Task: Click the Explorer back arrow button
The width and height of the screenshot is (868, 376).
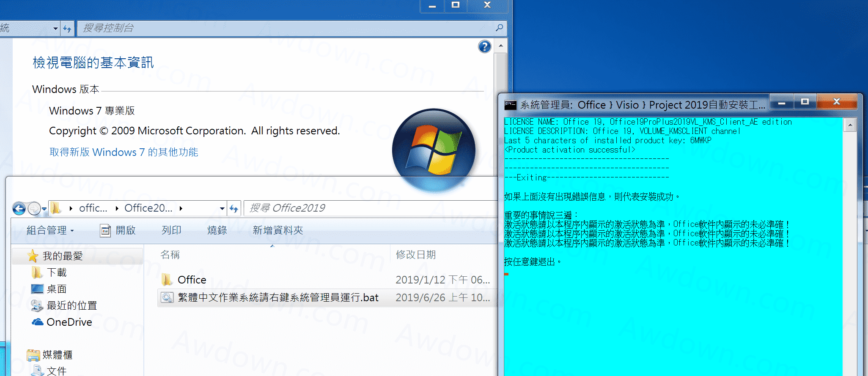Action: point(19,208)
